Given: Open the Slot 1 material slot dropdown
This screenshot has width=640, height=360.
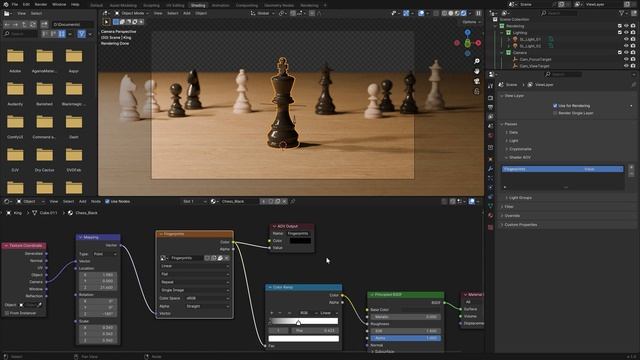Looking at the screenshot, I should [194, 201].
